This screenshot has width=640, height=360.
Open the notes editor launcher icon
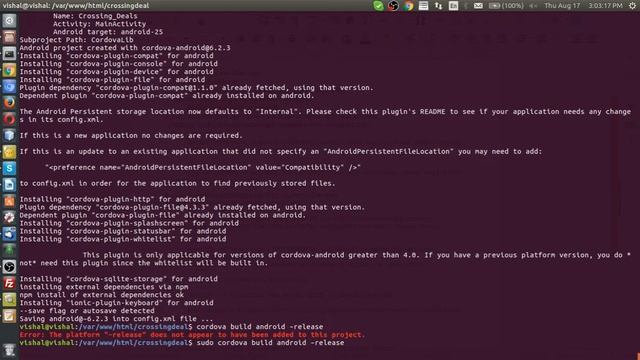click(x=9, y=316)
